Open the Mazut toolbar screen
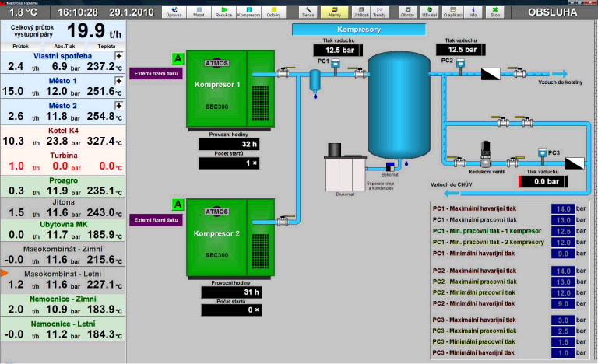The height and width of the screenshot is (364, 598). click(199, 12)
